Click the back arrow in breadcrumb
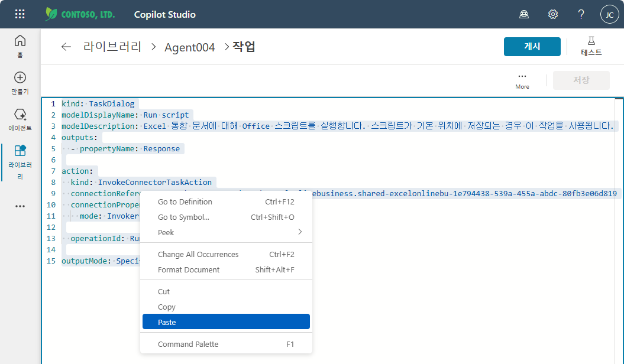 point(66,47)
